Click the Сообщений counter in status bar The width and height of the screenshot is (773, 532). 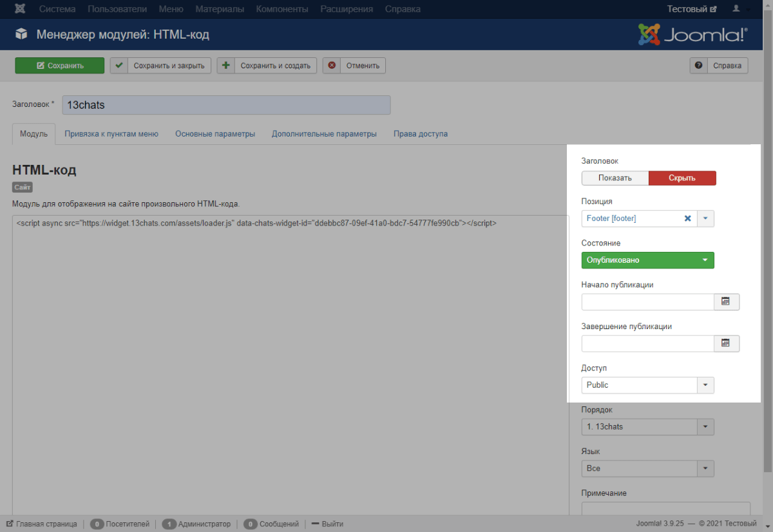[x=271, y=524]
